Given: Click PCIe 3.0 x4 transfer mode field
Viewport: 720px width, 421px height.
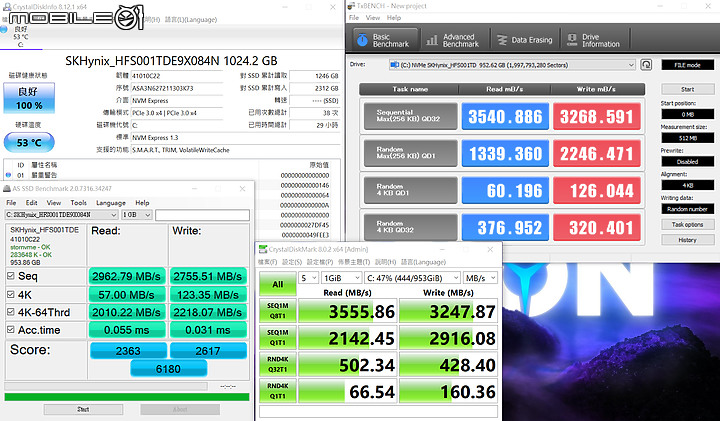Looking at the screenshot, I should 177,113.
